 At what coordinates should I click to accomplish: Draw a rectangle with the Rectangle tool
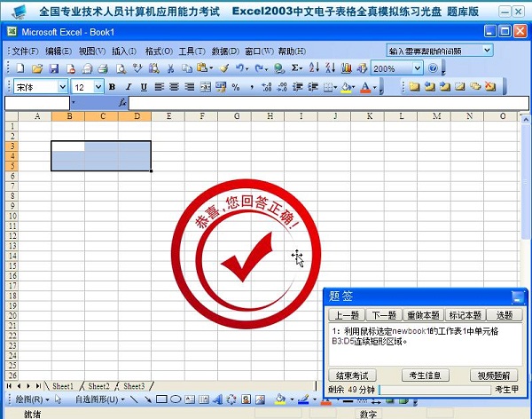pyautogui.click(x=161, y=399)
